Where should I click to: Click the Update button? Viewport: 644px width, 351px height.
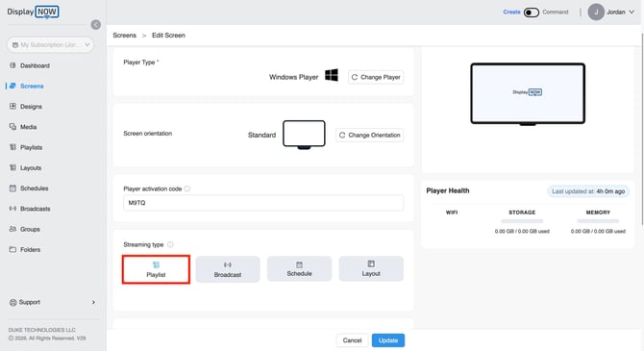(388, 340)
